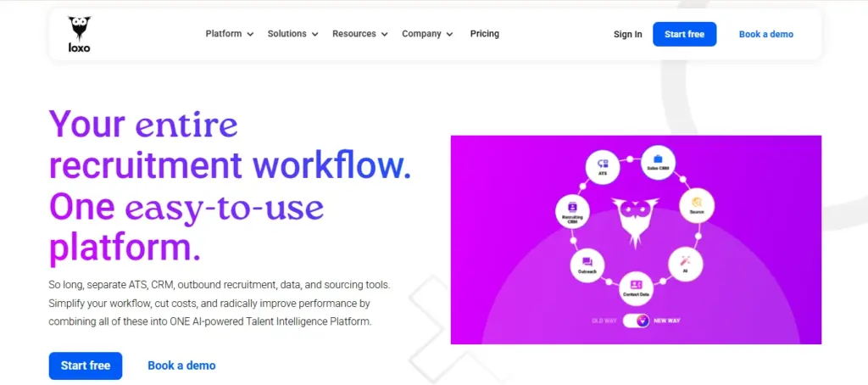Screen dimensions: 868x385
Task: Select the AI circle icon
Action: click(685, 264)
